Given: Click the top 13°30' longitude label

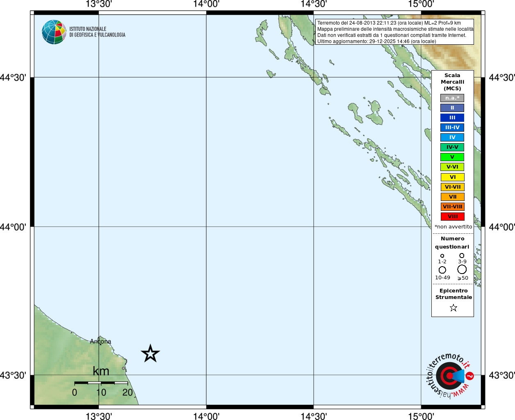Looking at the screenshot, I should pos(98,4).
